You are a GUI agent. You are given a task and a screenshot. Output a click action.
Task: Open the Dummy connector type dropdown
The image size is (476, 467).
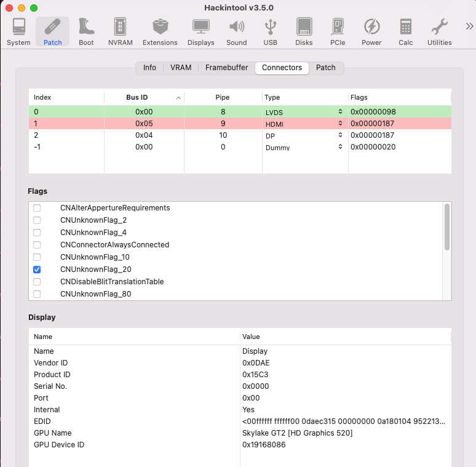tap(304, 147)
